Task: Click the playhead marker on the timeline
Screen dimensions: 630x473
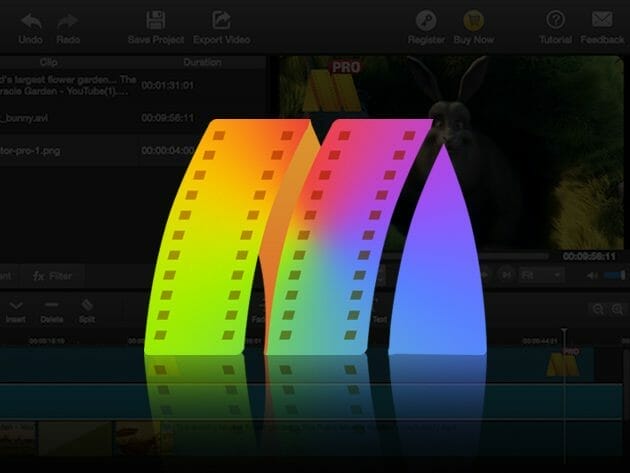Action: click(x=564, y=333)
